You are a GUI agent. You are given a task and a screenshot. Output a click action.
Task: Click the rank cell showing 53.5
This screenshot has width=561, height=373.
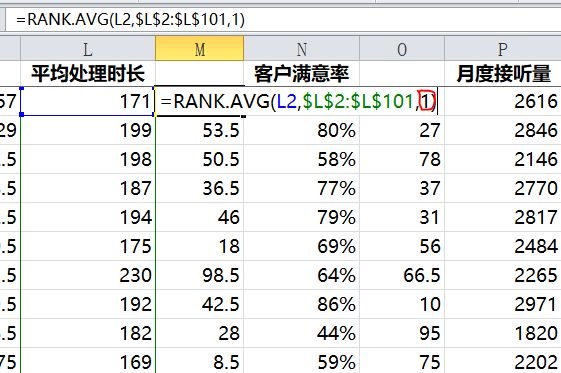(200, 130)
